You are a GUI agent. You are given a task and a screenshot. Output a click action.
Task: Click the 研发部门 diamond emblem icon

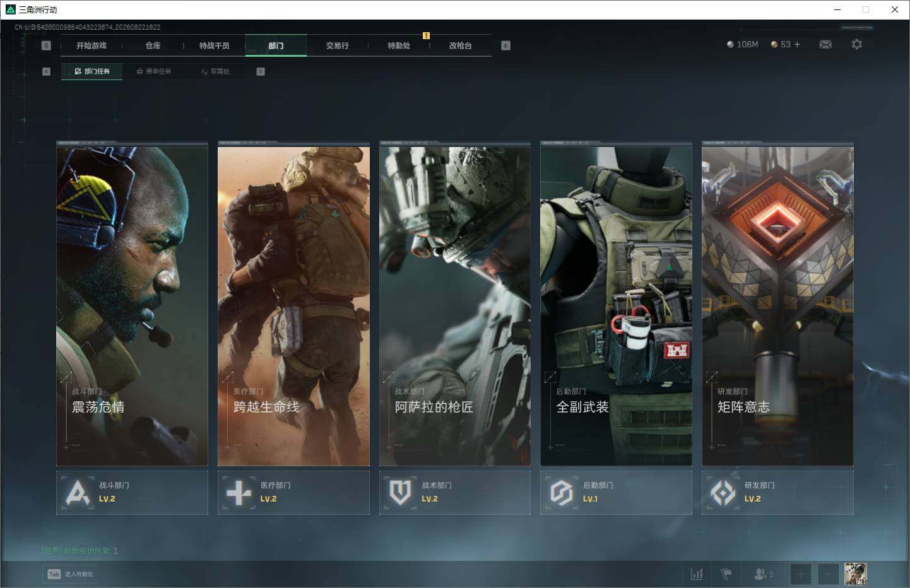[723, 493]
